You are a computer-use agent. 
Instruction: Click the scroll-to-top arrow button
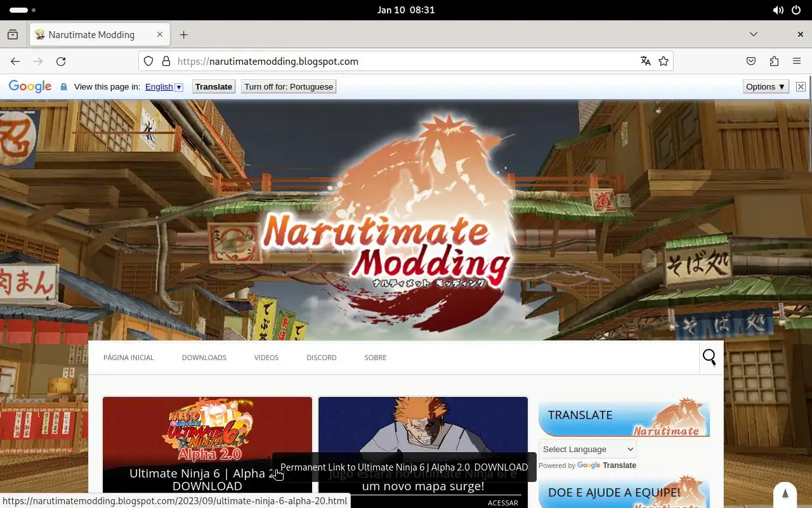pyautogui.click(x=785, y=494)
